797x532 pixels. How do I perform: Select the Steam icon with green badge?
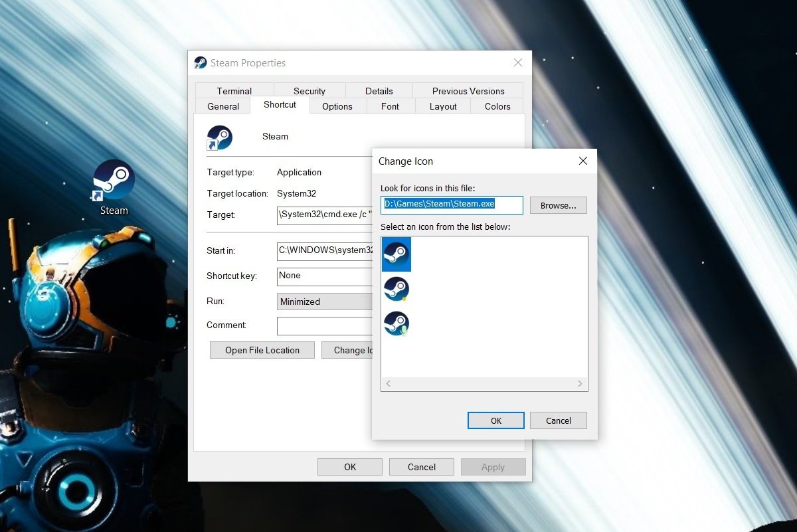(397, 323)
